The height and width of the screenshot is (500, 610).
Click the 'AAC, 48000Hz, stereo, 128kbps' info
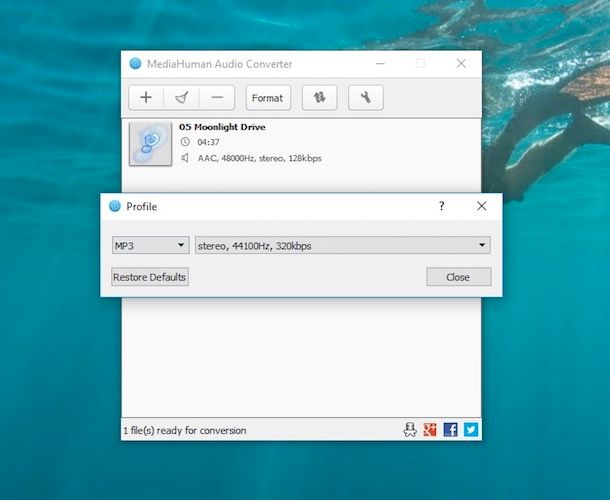259,158
